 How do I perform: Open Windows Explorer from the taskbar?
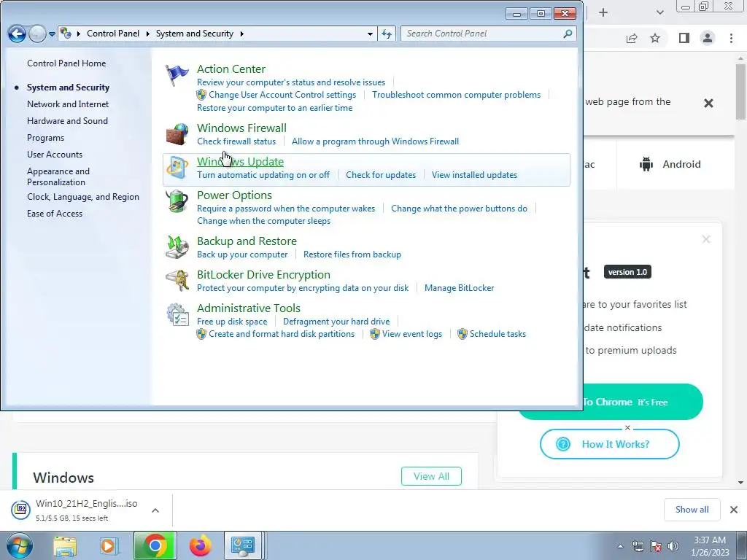65,546
